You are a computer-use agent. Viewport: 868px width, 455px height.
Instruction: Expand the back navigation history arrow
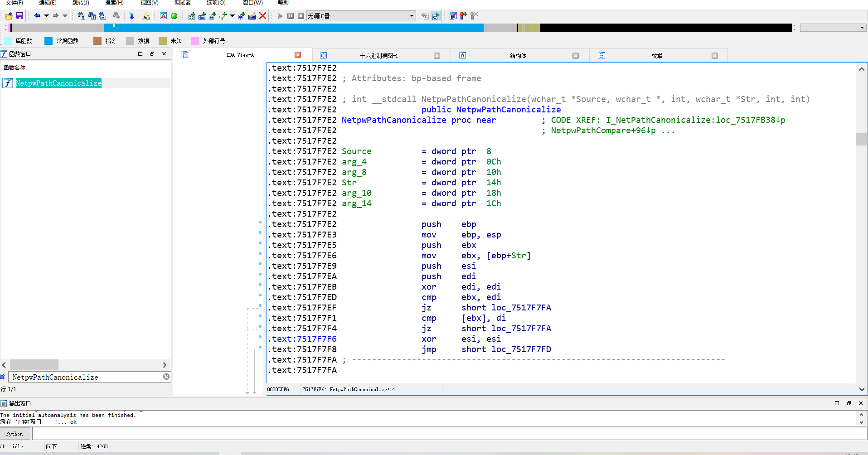46,16
